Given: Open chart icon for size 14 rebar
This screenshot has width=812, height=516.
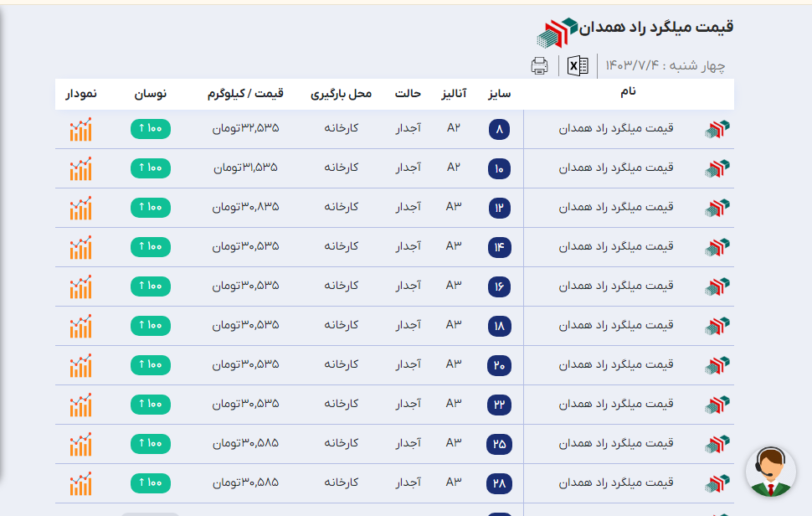Looking at the screenshot, I should 81,247.
